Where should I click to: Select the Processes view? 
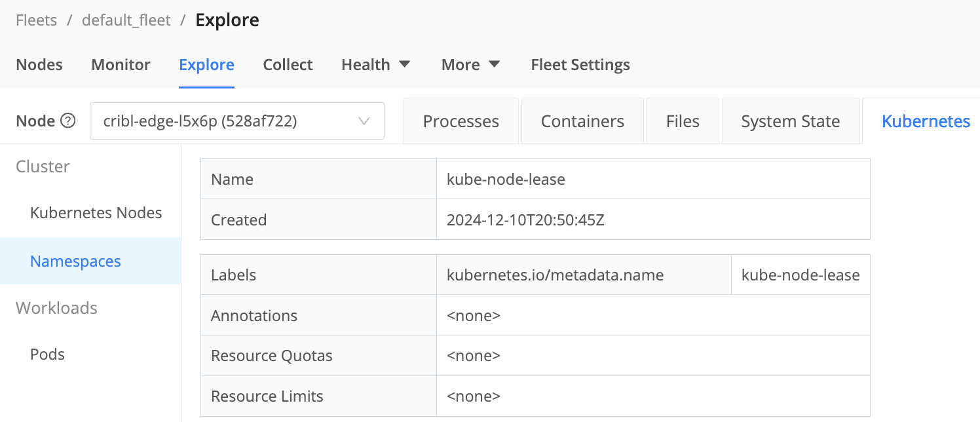(461, 121)
